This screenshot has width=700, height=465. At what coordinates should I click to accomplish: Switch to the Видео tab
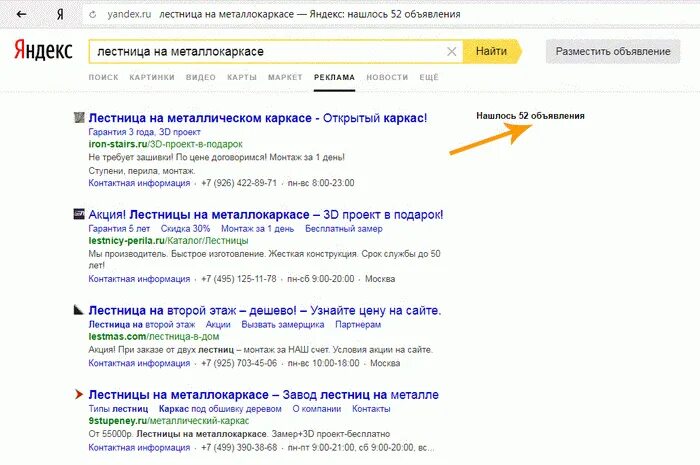[200, 78]
